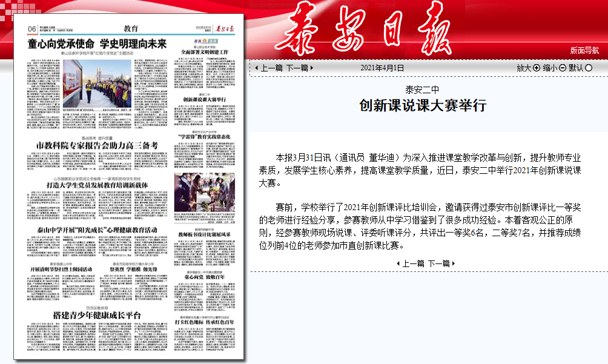Open headline 童心向党承使命 学史明理向未来

coord(97,44)
